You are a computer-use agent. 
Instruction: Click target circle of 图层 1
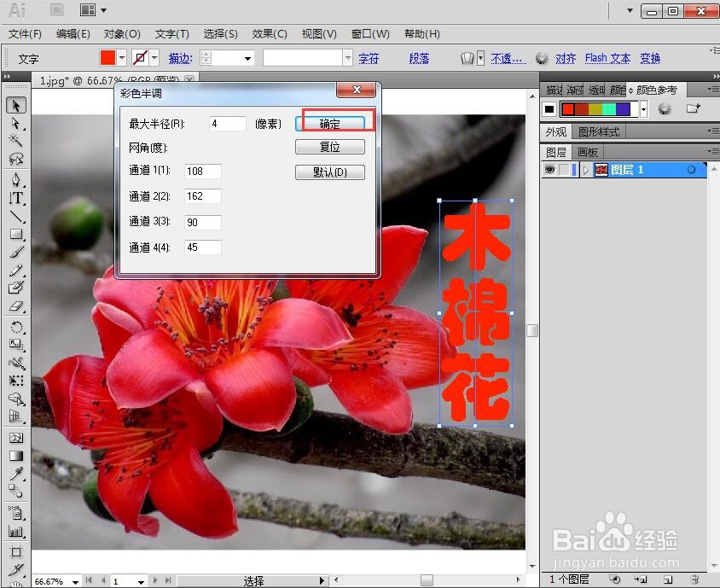(x=691, y=170)
